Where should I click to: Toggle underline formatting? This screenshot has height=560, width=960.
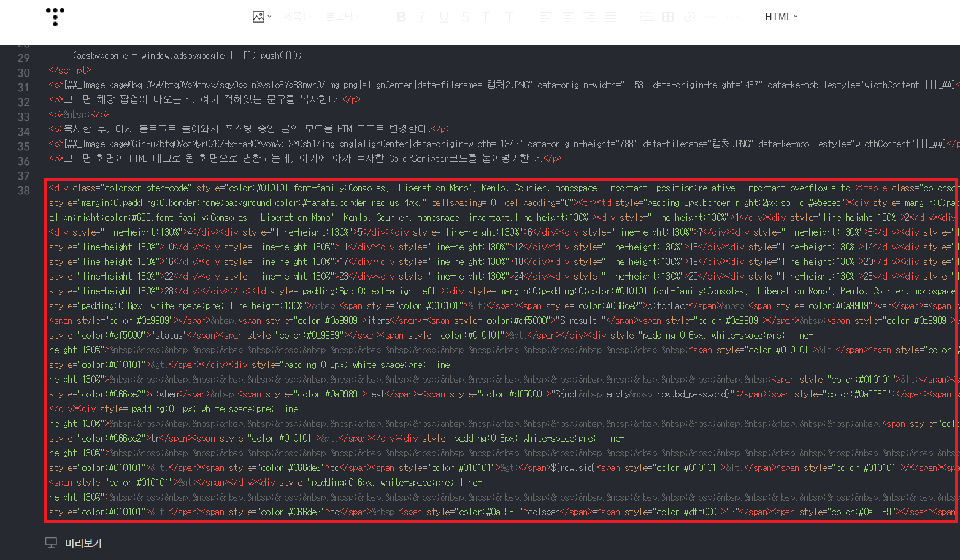(444, 17)
